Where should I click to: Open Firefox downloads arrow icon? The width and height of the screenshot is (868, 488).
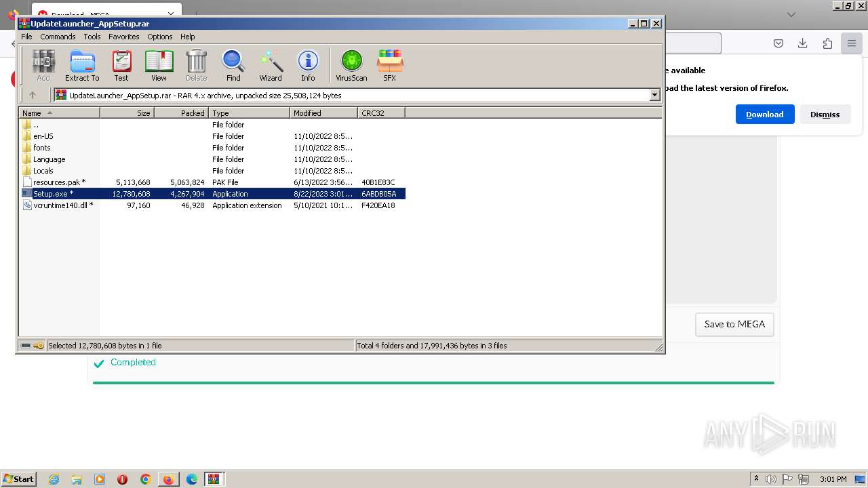click(803, 43)
